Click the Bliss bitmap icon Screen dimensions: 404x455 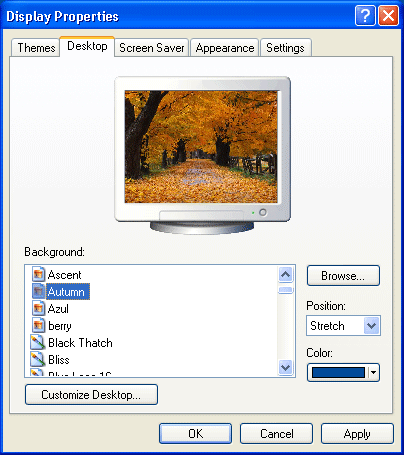click(38, 359)
